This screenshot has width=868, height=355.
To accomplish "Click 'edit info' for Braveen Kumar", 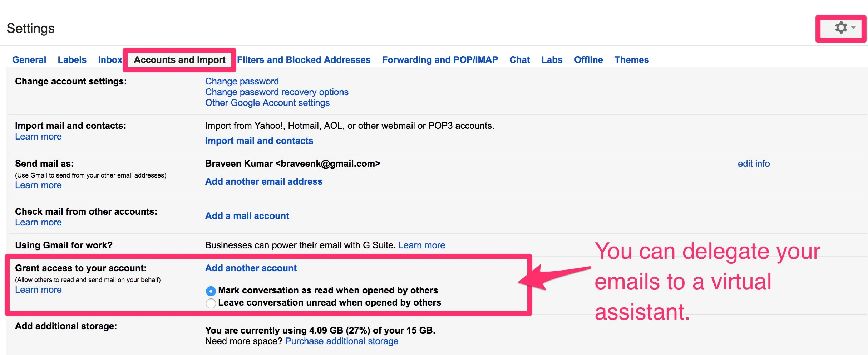I will coord(754,164).
